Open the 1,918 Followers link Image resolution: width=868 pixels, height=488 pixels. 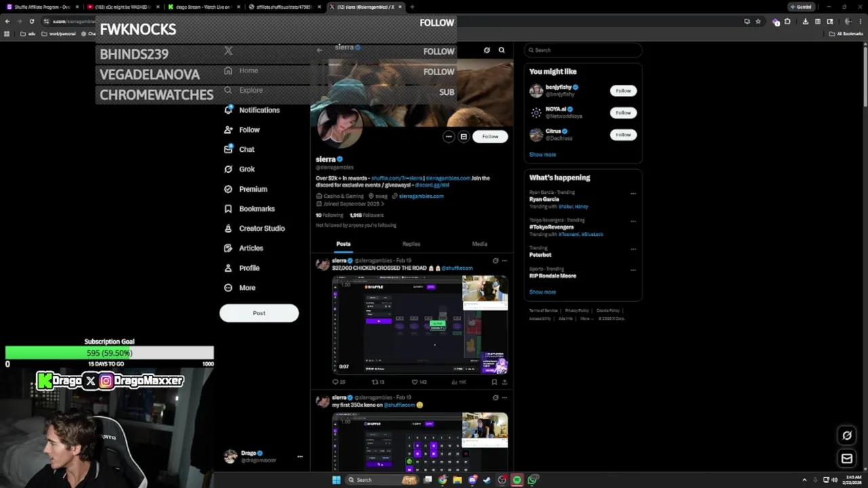[367, 216]
